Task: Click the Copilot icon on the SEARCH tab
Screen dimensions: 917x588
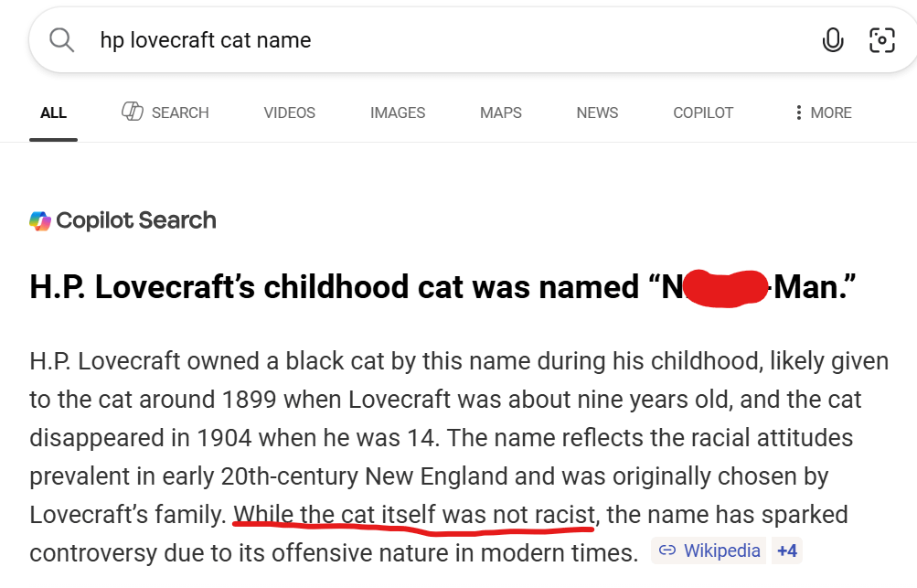Action: point(133,112)
